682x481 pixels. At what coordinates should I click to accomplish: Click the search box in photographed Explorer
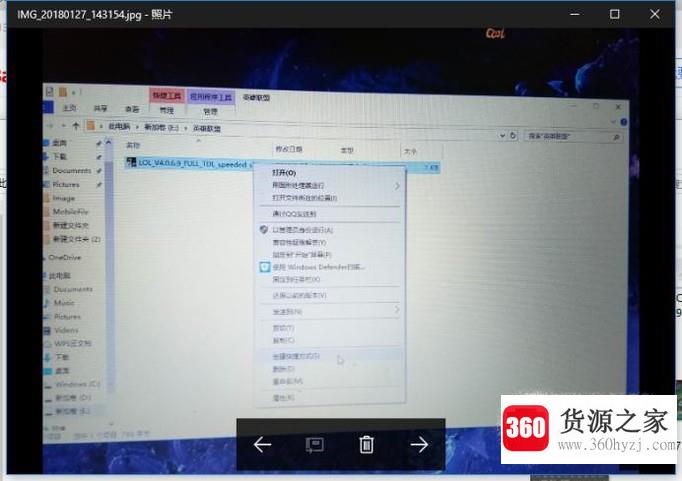572,136
